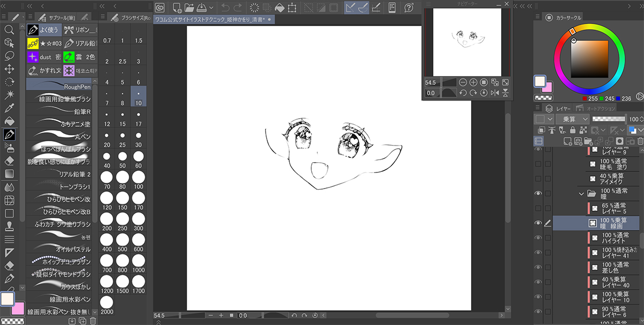This screenshot has height=325, width=644.
Task: Select the よく使う sub tool group
Action: click(43, 30)
